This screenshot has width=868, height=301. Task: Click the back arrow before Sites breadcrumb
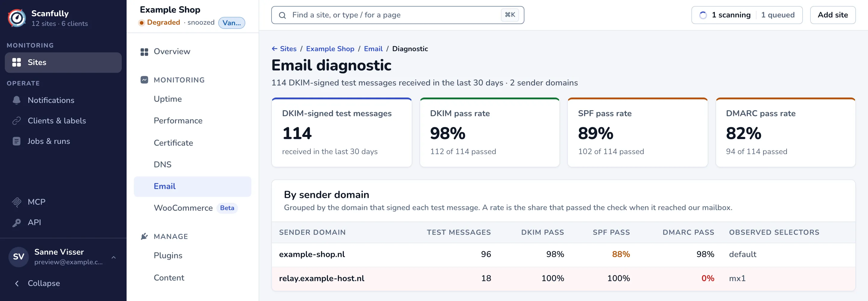[275, 49]
